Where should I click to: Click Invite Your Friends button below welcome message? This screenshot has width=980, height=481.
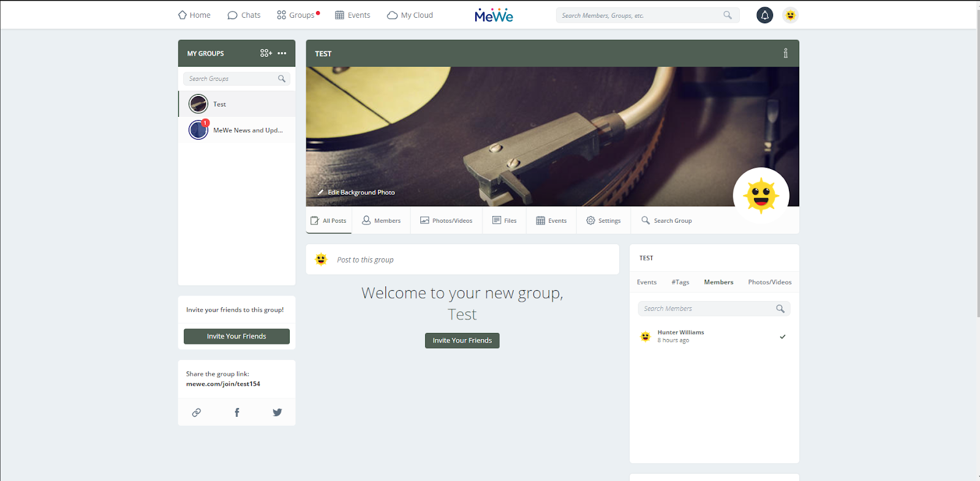[x=462, y=341]
